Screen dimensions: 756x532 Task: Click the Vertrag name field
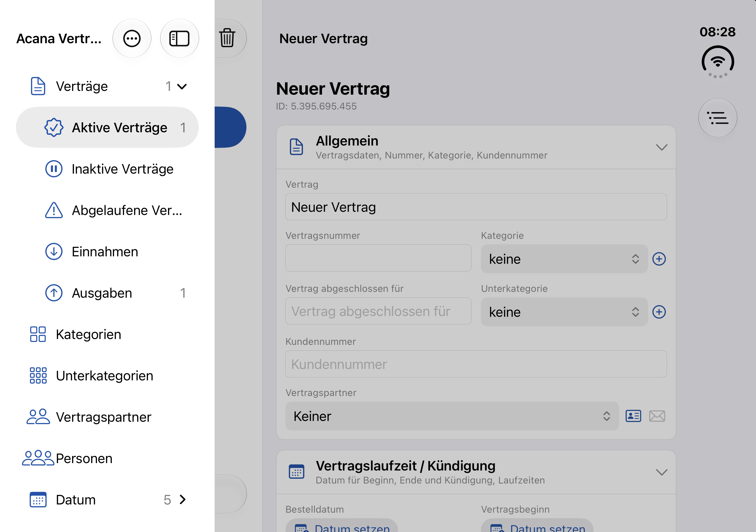476,207
